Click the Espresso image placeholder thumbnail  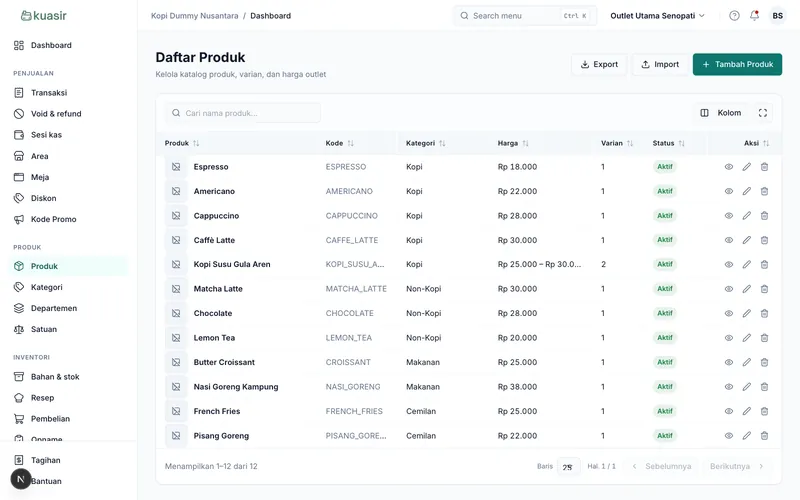click(x=176, y=167)
